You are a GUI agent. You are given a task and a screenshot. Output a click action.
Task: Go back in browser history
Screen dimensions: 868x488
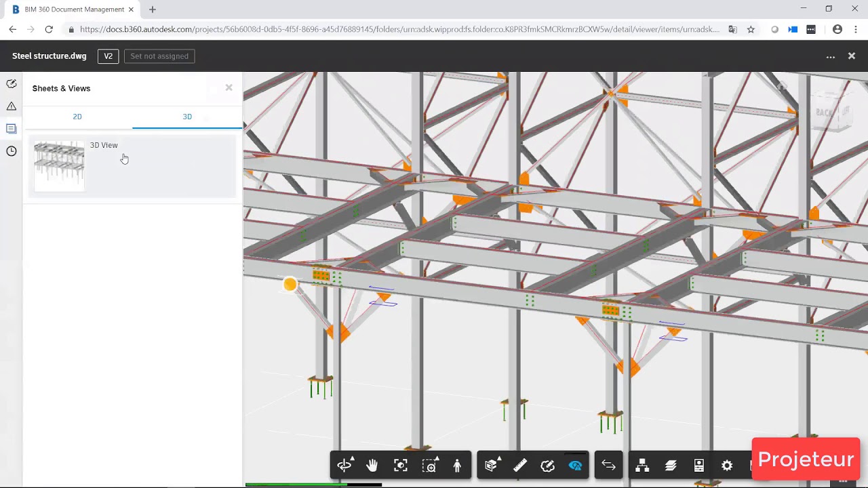(x=12, y=29)
